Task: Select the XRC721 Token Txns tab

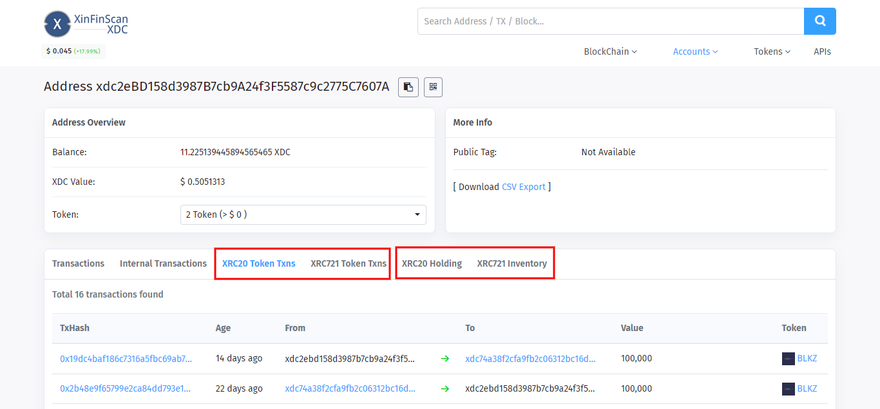Action: [x=348, y=264]
